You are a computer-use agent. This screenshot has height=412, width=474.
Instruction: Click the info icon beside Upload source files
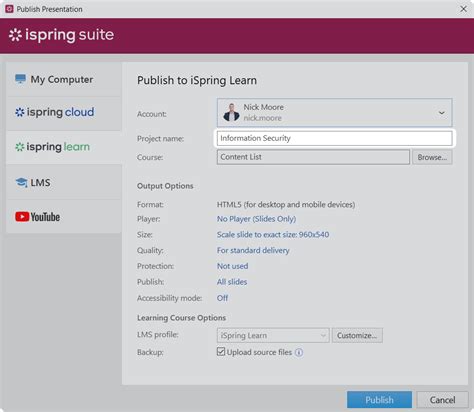coord(299,352)
